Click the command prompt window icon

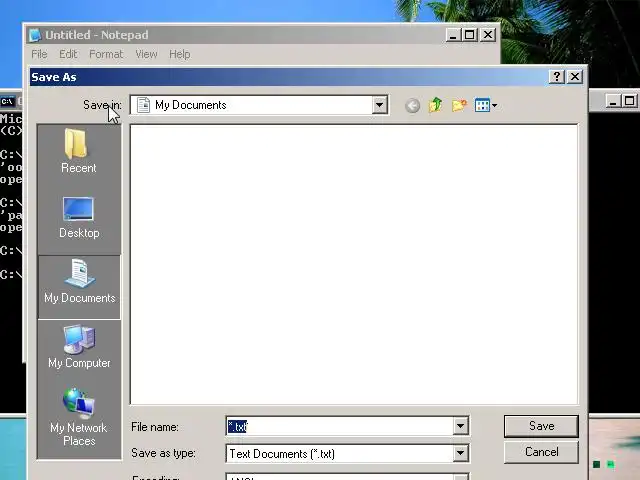(8, 102)
